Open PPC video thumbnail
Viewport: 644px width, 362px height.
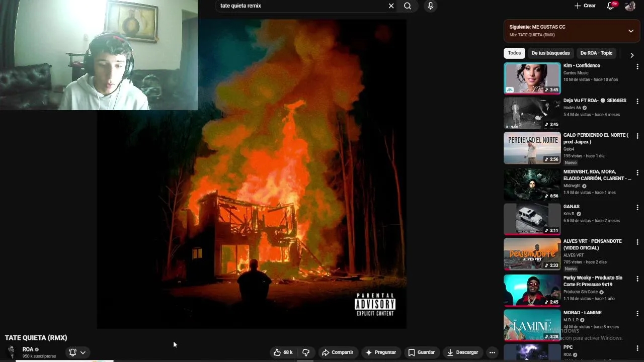coord(532,352)
